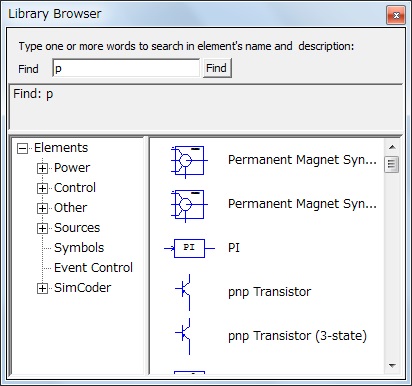The height and width of the screenshot is (386, 412).
Task: Click the results scrollbar down arrow
Action: tap(392, 366)
